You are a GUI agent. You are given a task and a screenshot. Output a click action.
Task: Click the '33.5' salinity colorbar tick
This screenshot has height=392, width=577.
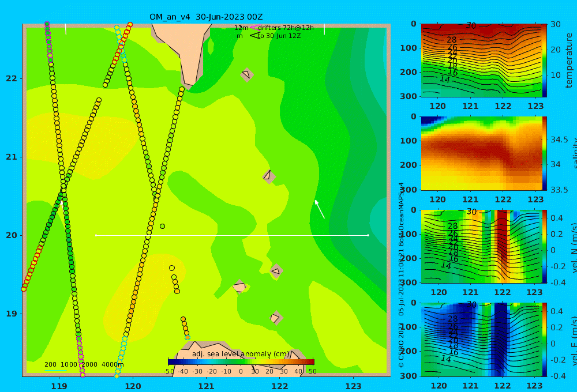[x=559, y=190]
